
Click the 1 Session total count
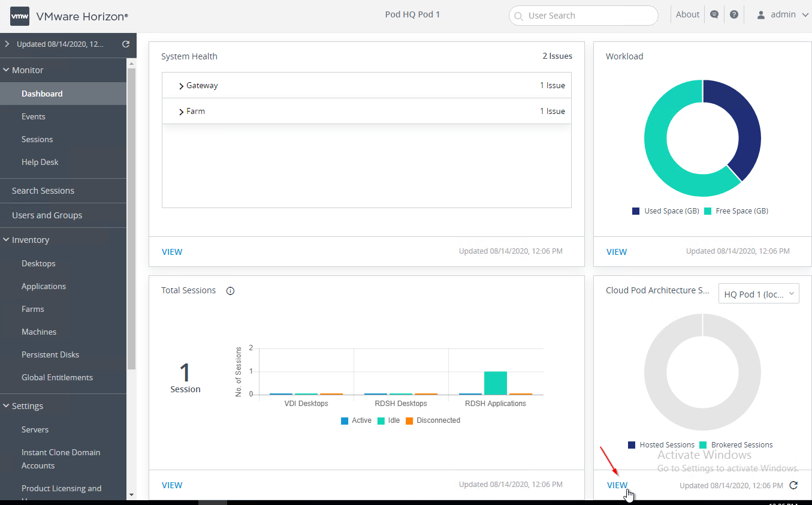185,378
